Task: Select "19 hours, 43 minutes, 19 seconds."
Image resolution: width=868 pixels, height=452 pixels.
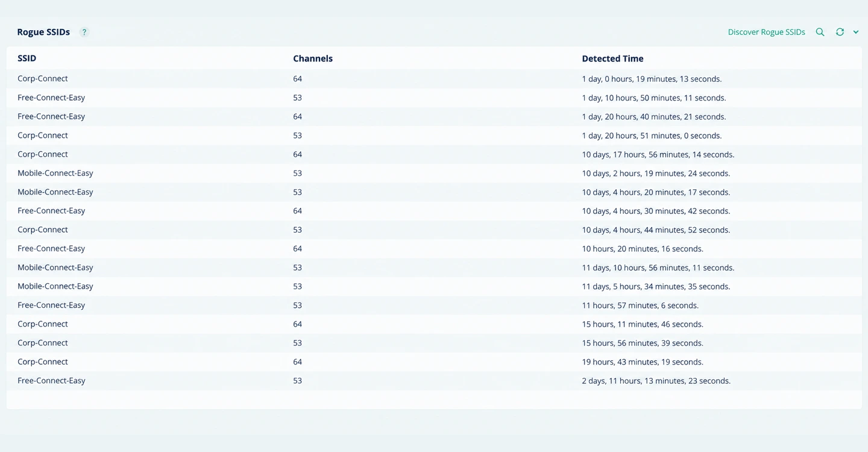Action: coord(643,362)
